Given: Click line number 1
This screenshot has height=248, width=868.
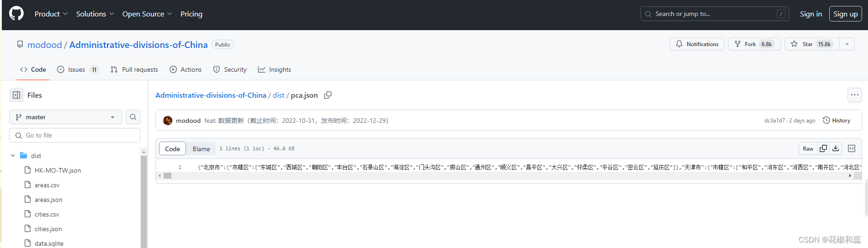Looking at the screenshot, I should (x=180, y=167).
